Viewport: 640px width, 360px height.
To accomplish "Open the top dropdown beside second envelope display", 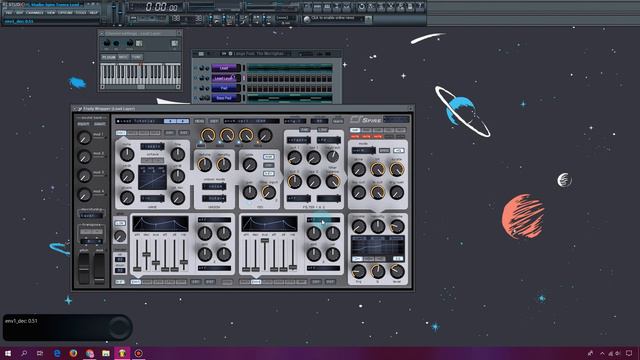I will 323,220.
